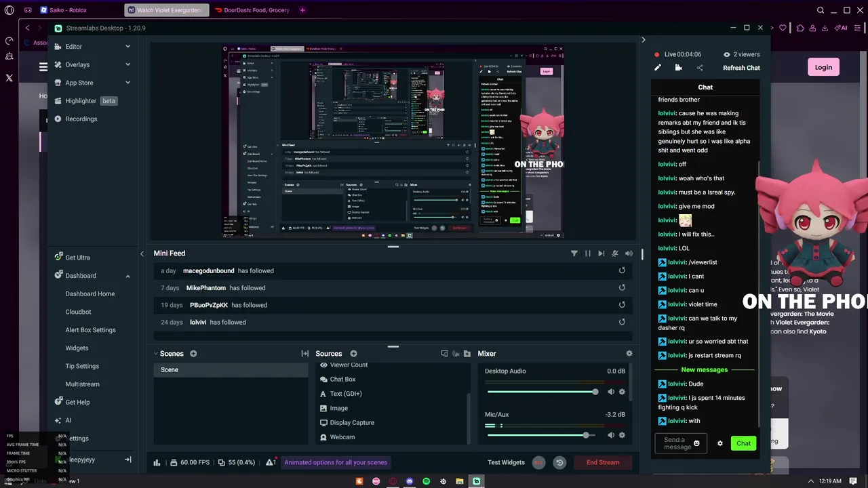Replay the lolvivi follow alert
The width and height of the screenshot is (868, 488).
[x=622, y=323]
